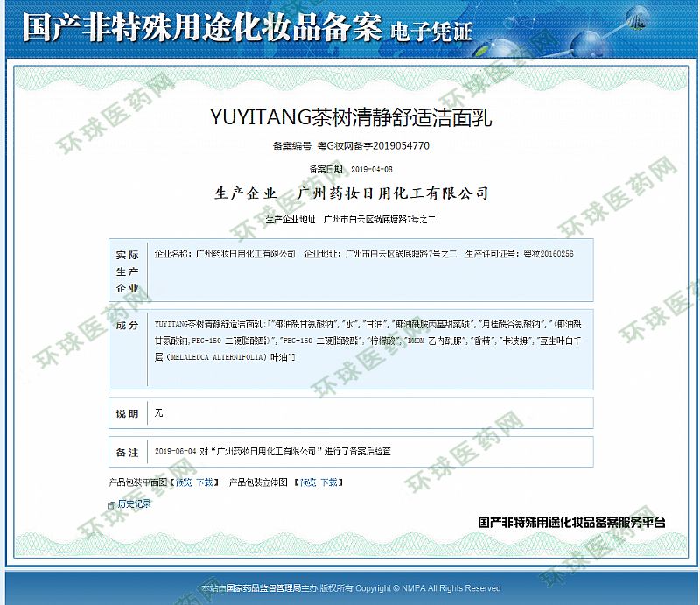Image resolution: width=700 pixels, height=605 pixels.
Task: Click the 生产企业地址 line below the heading
Action: point(350,218)
